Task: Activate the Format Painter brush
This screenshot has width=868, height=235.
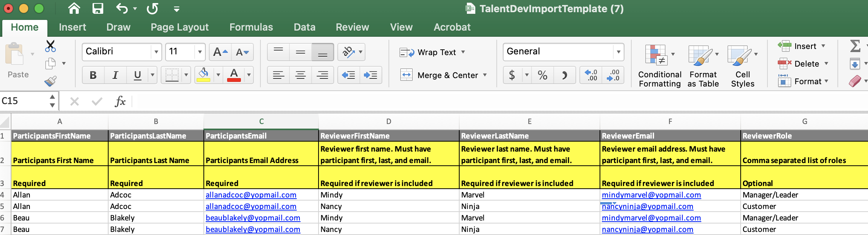Action: tap(50, 81)
